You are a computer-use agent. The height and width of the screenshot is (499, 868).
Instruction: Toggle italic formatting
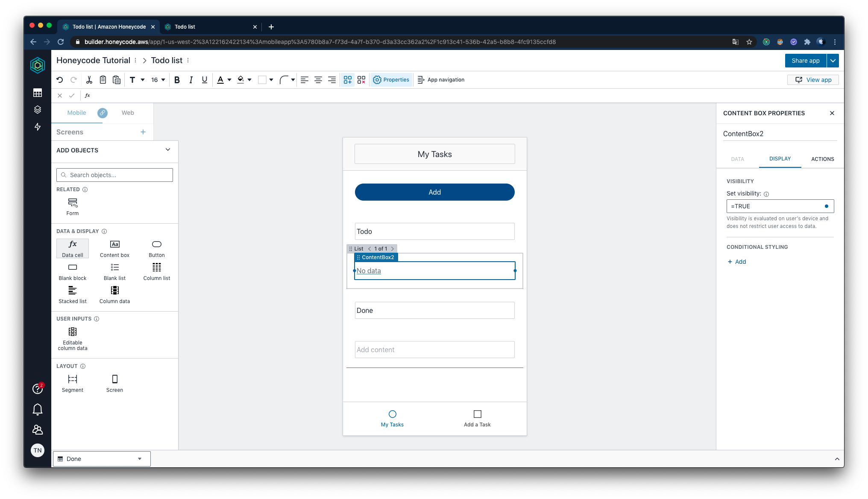[191, 80]
